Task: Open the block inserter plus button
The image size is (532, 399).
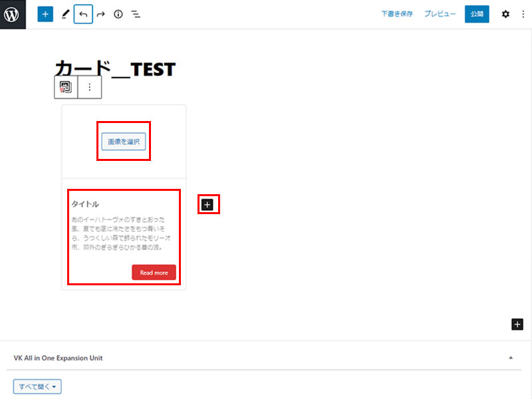Action: [x=45, y=14]
